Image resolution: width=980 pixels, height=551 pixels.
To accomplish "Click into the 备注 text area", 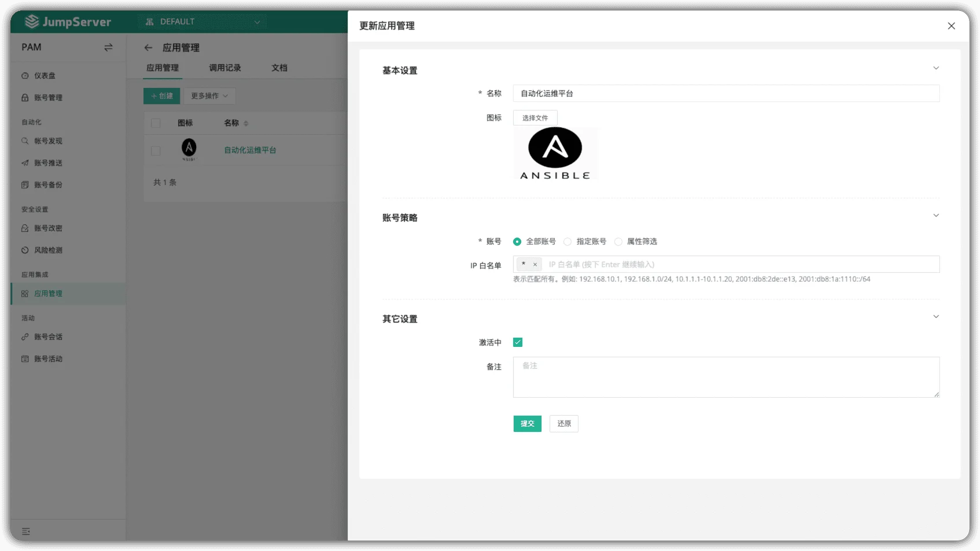I will [x=726, y=377].
